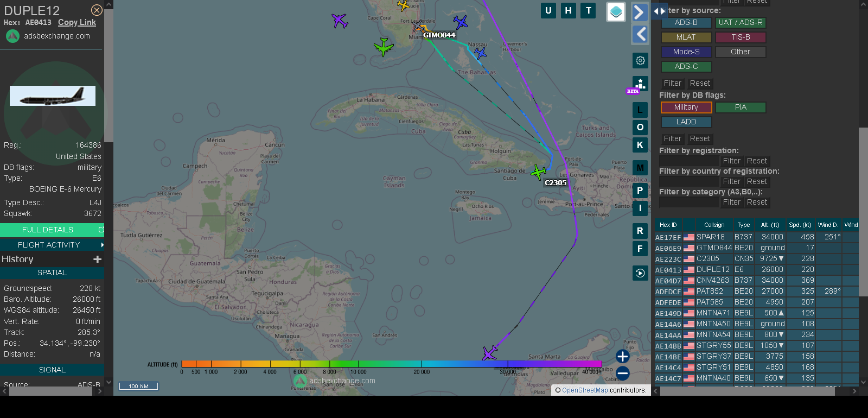The width and height of the screenshot is (868, 418).
Task: Sort table by Wind D. column
Action: [828, 225]
